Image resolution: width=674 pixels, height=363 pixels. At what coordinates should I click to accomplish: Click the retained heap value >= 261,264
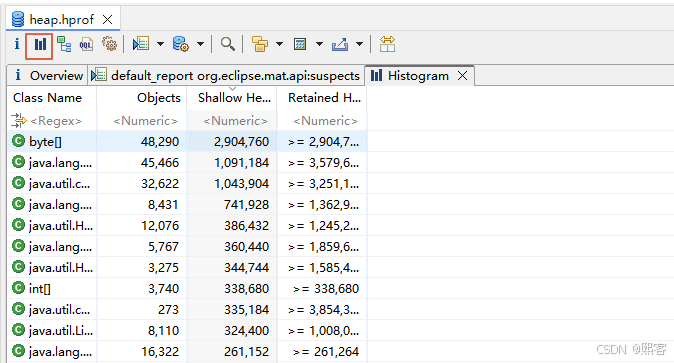[326, 352]
